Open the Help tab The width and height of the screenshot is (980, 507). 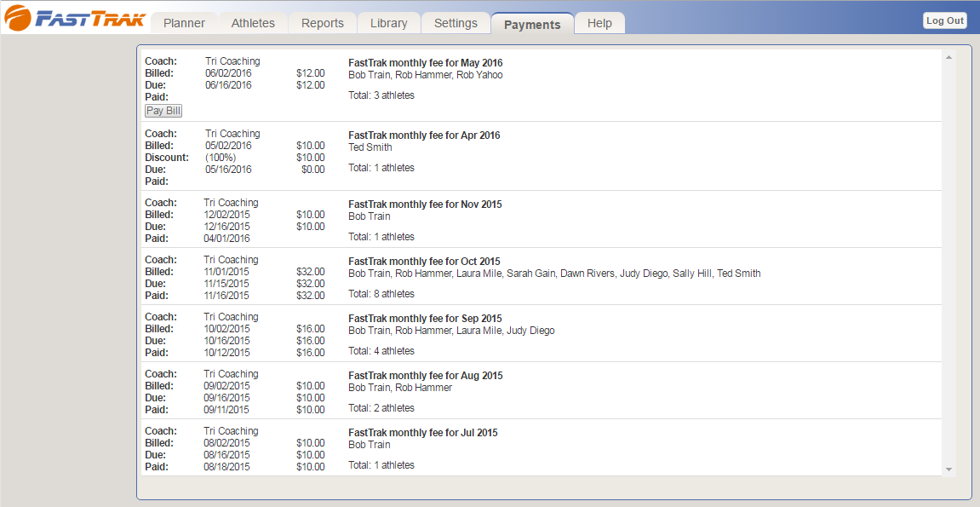599,23
